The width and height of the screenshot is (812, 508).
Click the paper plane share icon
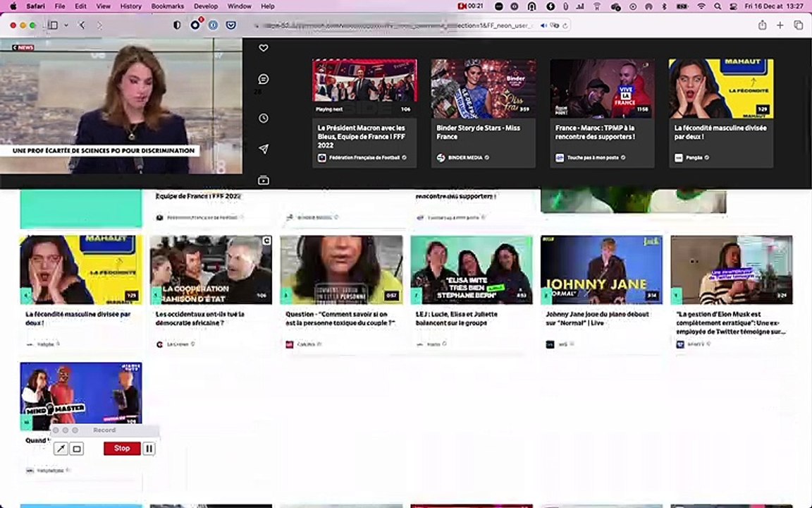point(264,150)
